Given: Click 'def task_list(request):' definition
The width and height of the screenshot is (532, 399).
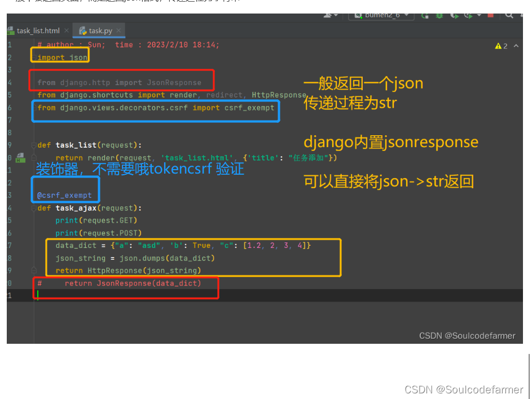Looking at the screenshot, I should pyautogui.click(x=90, y=145).
